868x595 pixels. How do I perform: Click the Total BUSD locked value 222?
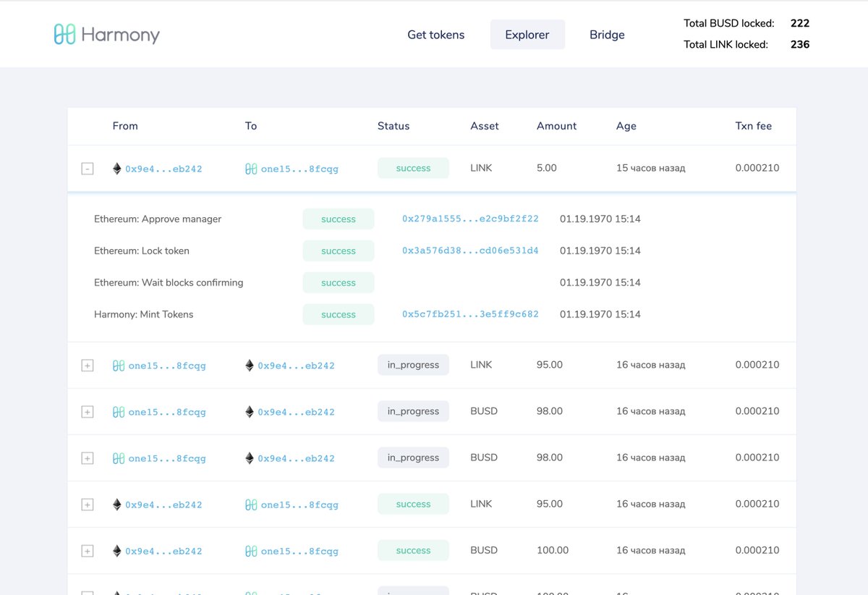pos(800,23)
